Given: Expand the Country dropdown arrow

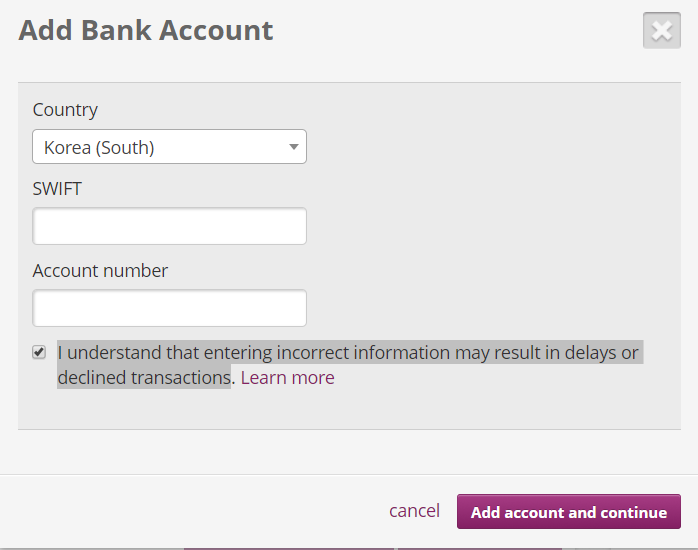Looking at the screenshot, I should coord(293,147).
